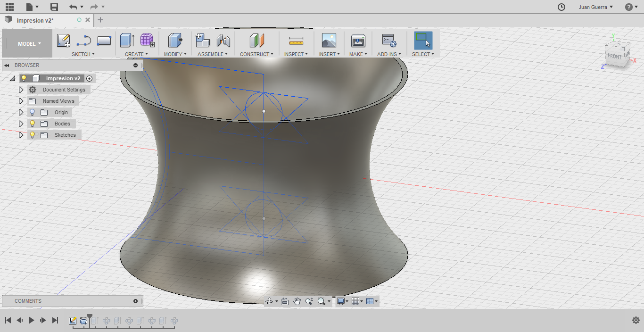This screenshot has width=644, height=332.
Task: Open the Insert image icon
Action: pos(329,41)
